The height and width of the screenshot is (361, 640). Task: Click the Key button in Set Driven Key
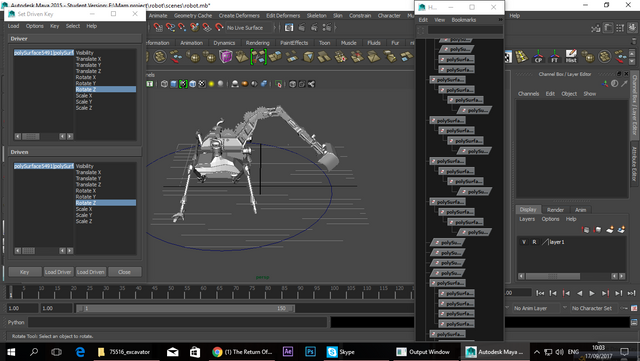[x=25, y=272]
